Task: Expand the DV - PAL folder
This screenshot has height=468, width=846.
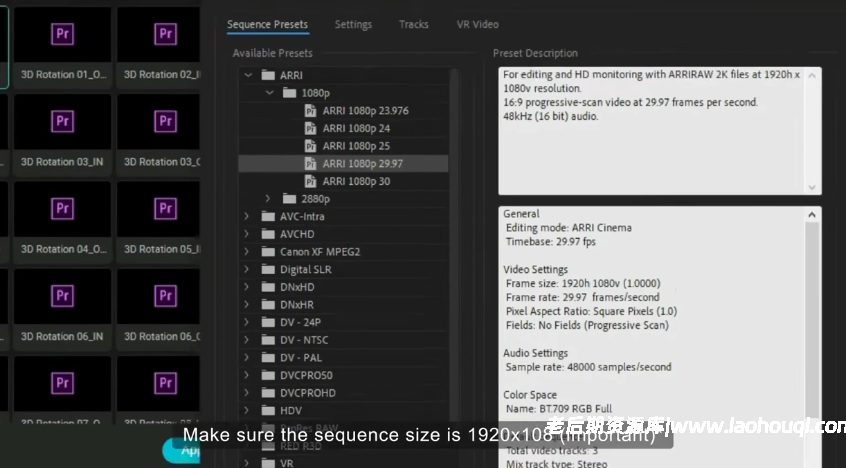Action: click(x=247, y=357)
